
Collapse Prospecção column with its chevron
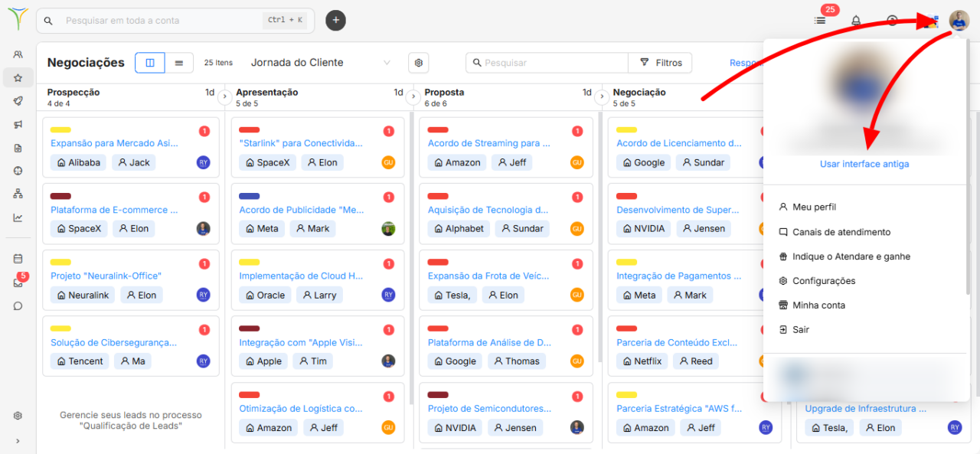pyautogui.click(x=224, y=97)
